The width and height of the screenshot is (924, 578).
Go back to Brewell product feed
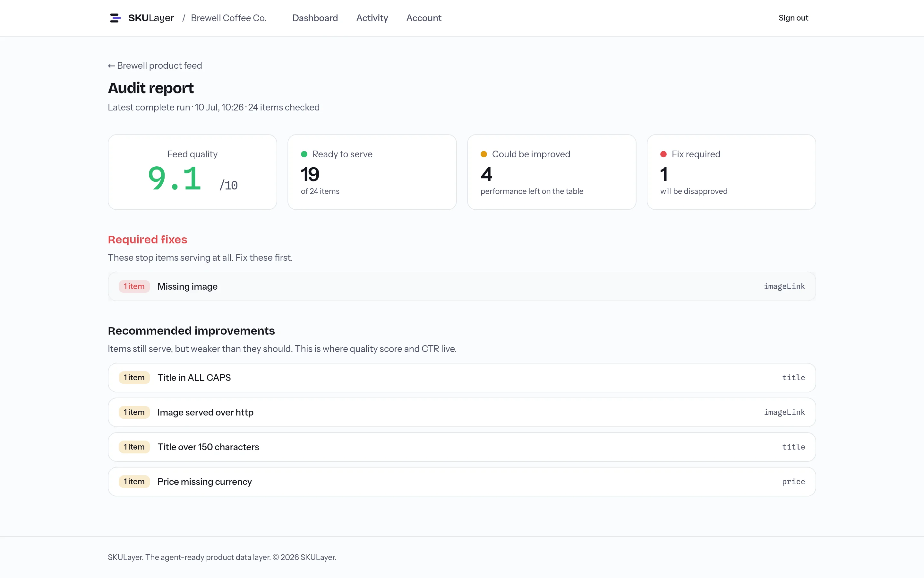point(155,66)
